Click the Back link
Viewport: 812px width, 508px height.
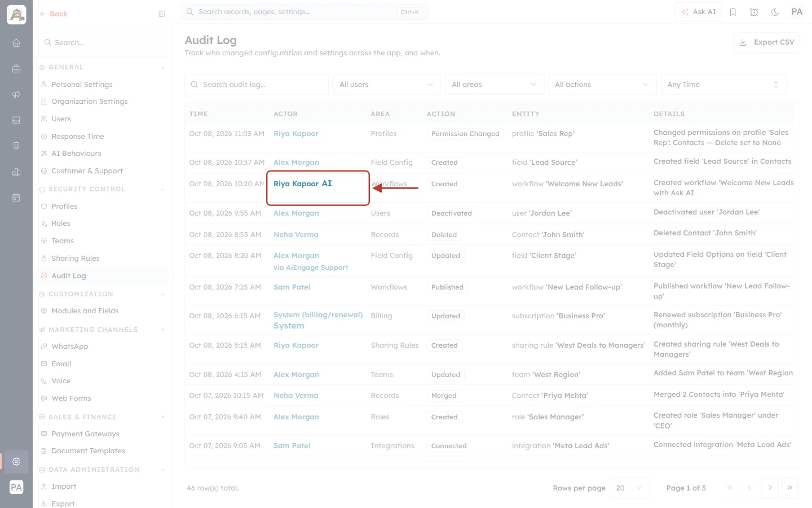point(54,14)
